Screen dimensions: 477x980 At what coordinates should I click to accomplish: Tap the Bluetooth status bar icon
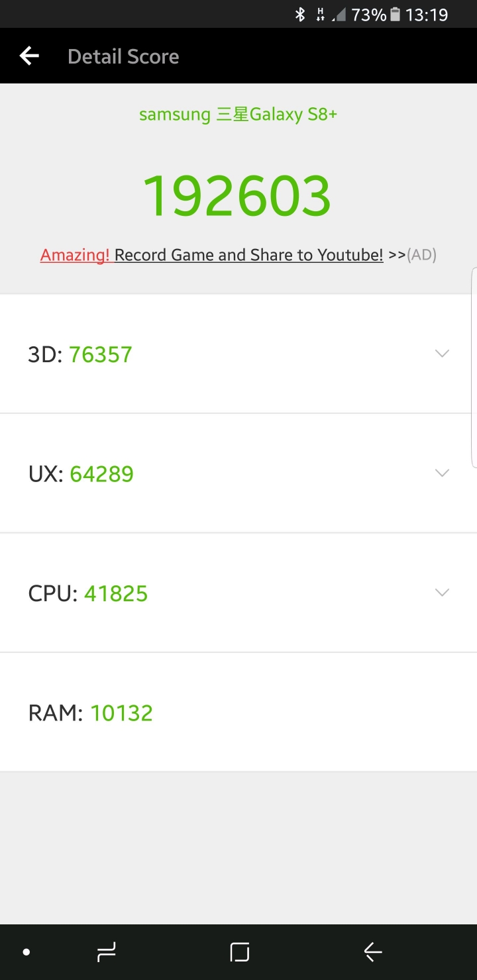(x=300, y=15)
